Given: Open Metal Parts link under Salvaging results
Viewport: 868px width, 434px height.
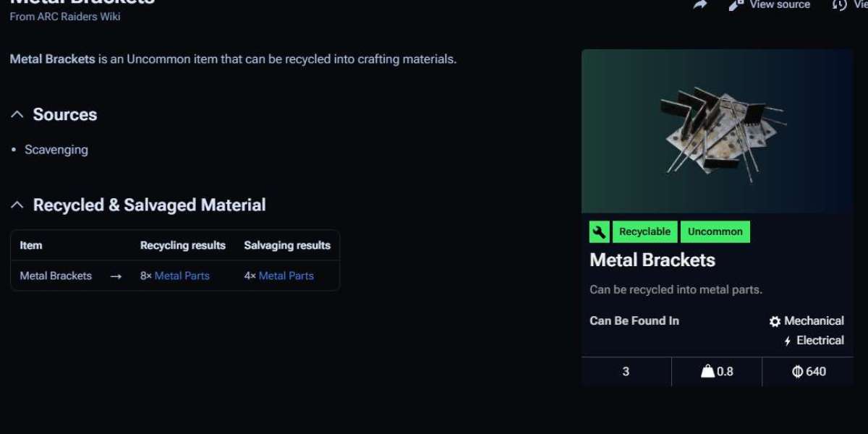Looking at the screenshot, I should point(286,276).
